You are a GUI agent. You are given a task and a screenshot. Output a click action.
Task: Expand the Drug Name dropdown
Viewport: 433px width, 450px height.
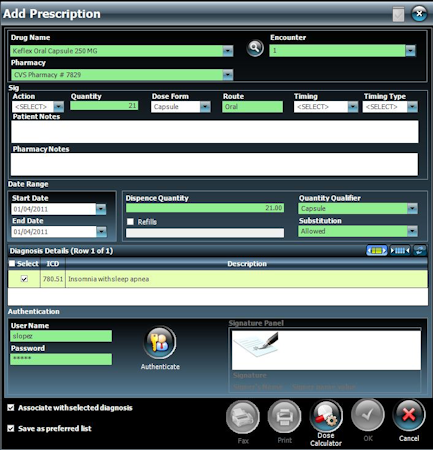[x=228, y=51]
